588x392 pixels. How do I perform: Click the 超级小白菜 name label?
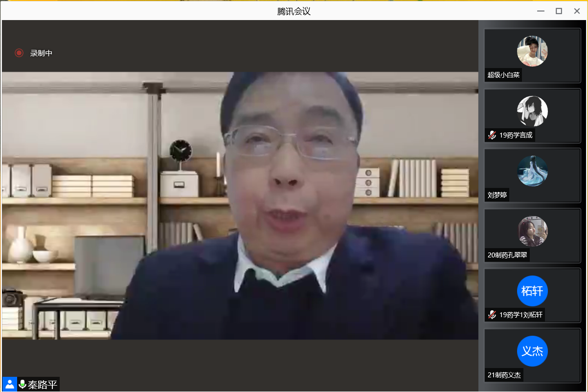(x=503, y=75)
